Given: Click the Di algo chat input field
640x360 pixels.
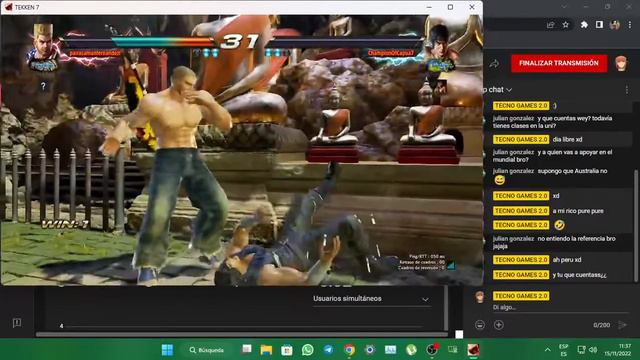Looking at the screenshot, I should [559, 307].
